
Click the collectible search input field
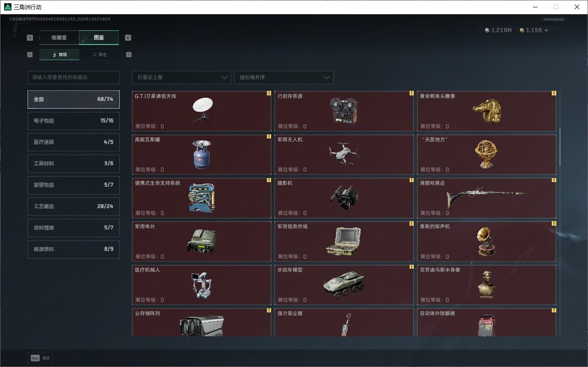coord(73,78)
